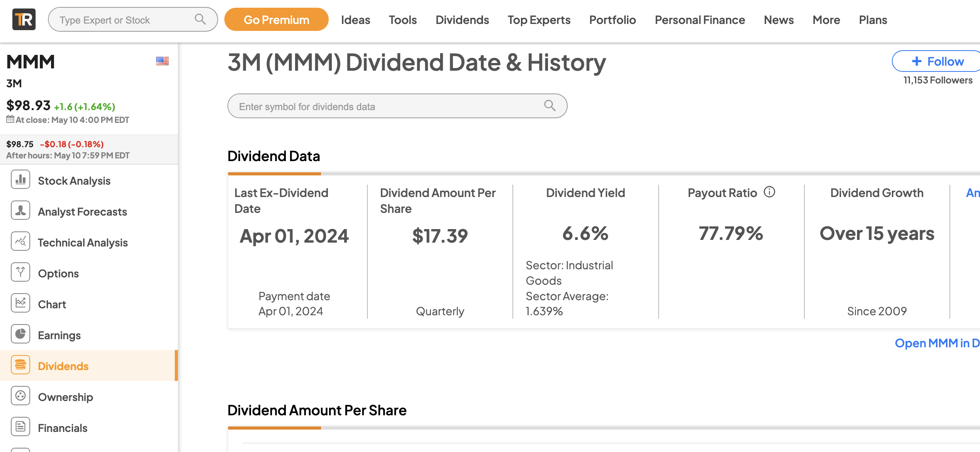
Task: Click the Quarterly frequency label
Action: (x=440, y=311)
